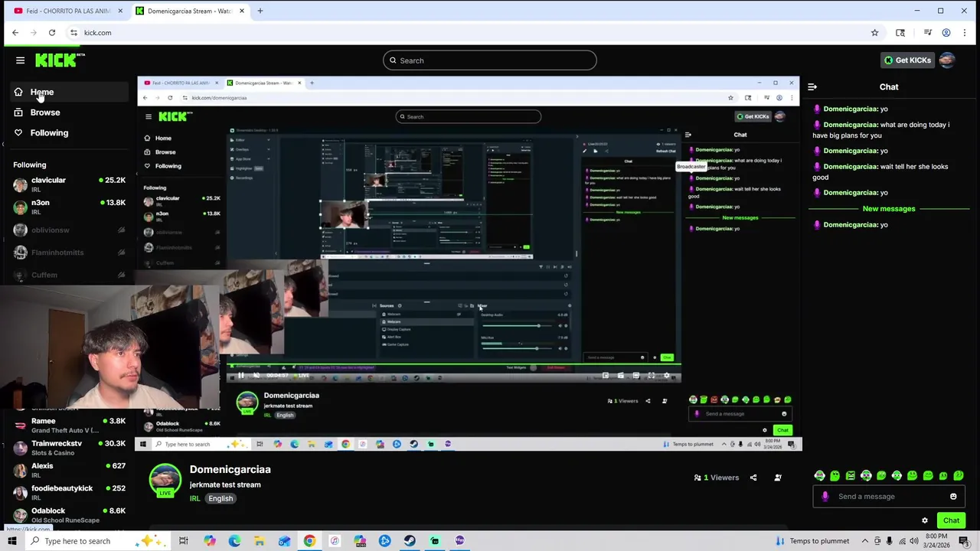Click the share stream icon
Viewport: 980px width, 551px height.
[753, 478]
